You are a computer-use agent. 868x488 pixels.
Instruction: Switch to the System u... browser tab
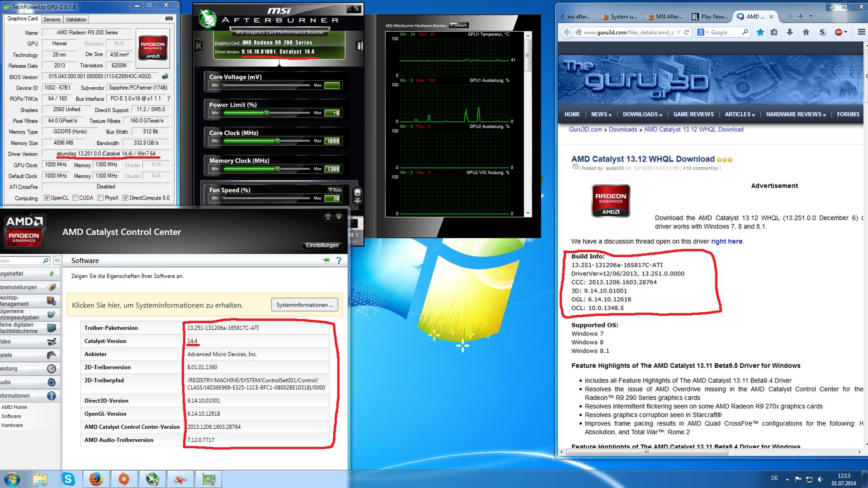619,17
